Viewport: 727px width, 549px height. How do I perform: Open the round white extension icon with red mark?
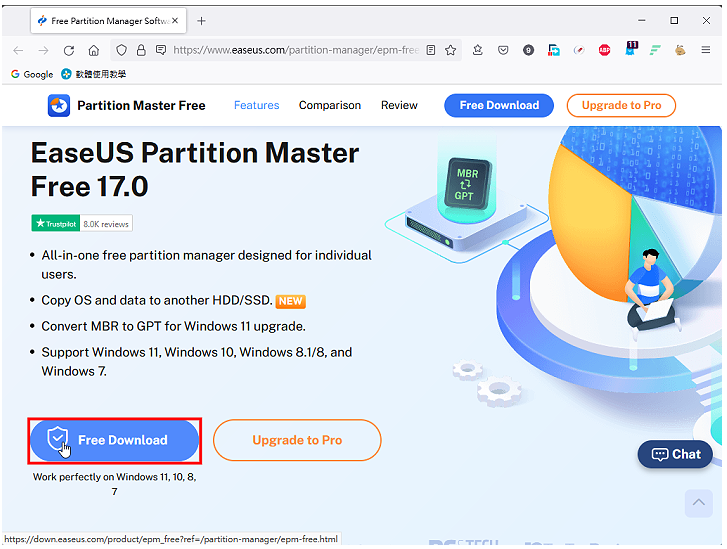(579, 50)
